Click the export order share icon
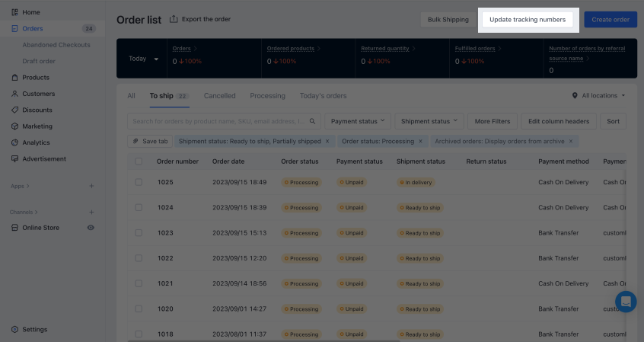Image resolution: width=644 pixels, height=342 pixels. 174,19
